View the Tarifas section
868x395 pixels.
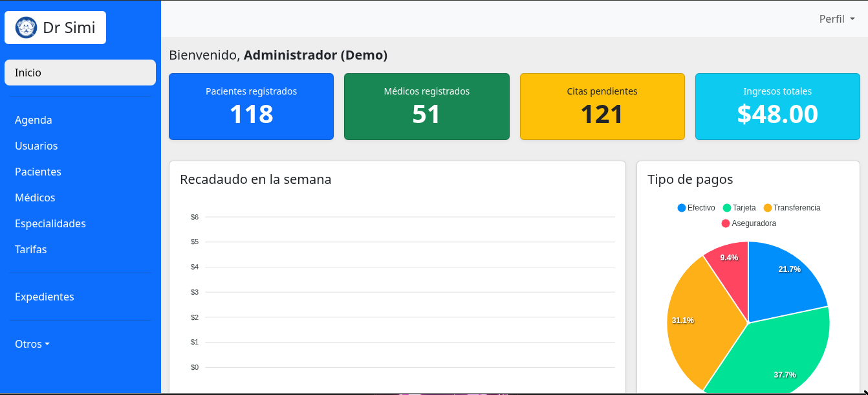[x=30, y=249]
